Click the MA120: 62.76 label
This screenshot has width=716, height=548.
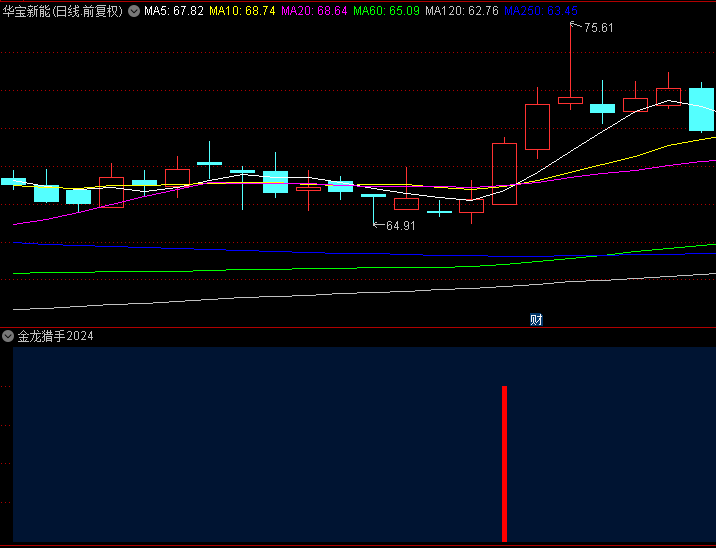pyautogui.click(x=460, y=11)
